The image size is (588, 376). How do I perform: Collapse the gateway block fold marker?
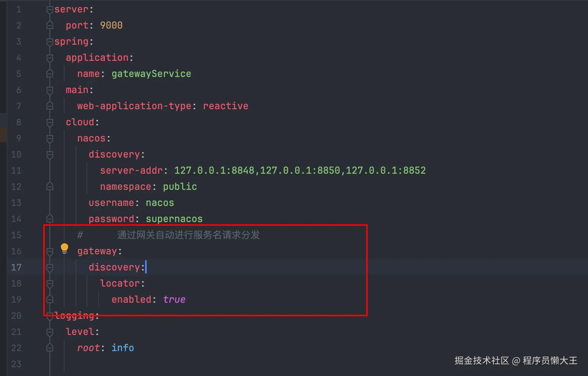click(x=50, y=251)
